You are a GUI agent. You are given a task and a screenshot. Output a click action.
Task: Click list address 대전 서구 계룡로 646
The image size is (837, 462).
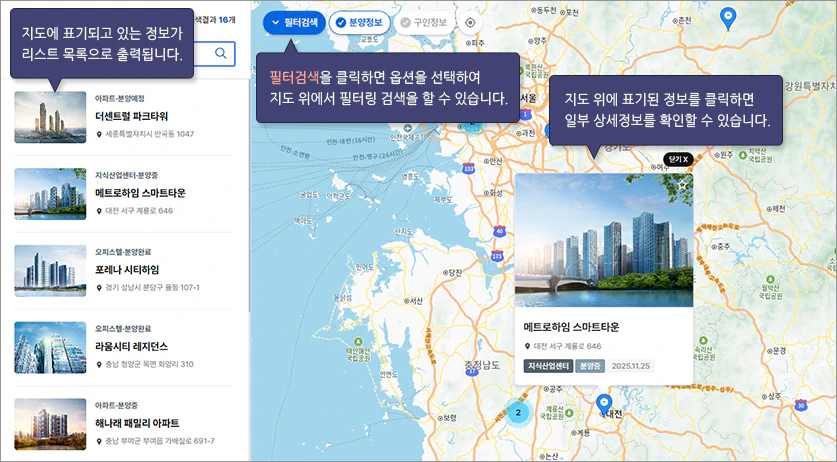click(139, 211)
